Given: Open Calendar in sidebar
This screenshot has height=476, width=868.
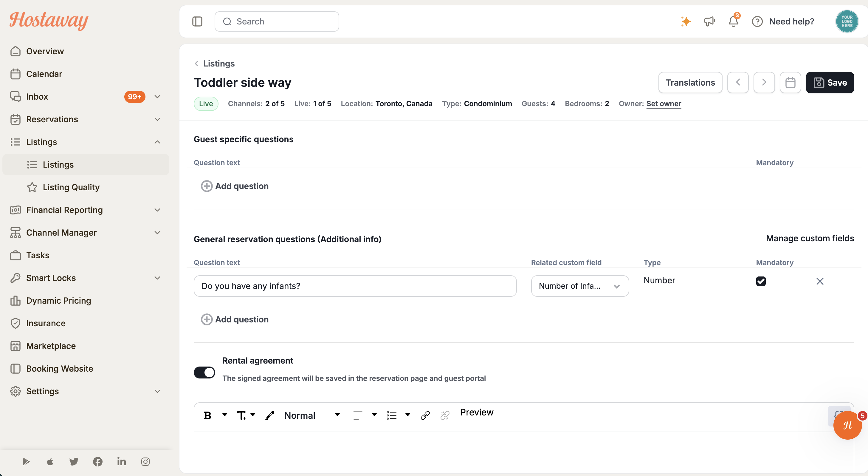Looking at the screenshot, I should pyautogui.click(x=86, y=74).
